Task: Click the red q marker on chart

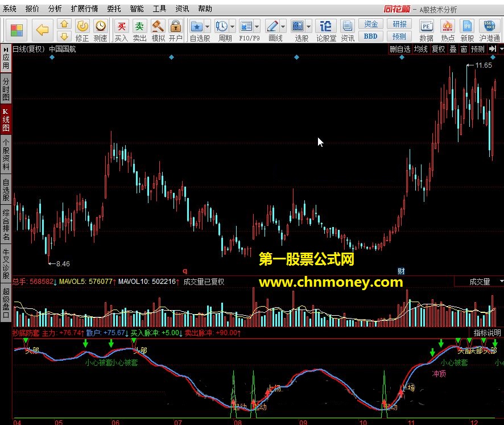Action: pos(185,271)
